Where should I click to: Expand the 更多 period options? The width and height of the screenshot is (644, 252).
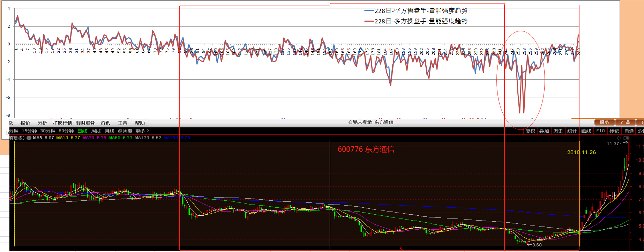pos(142,131)
